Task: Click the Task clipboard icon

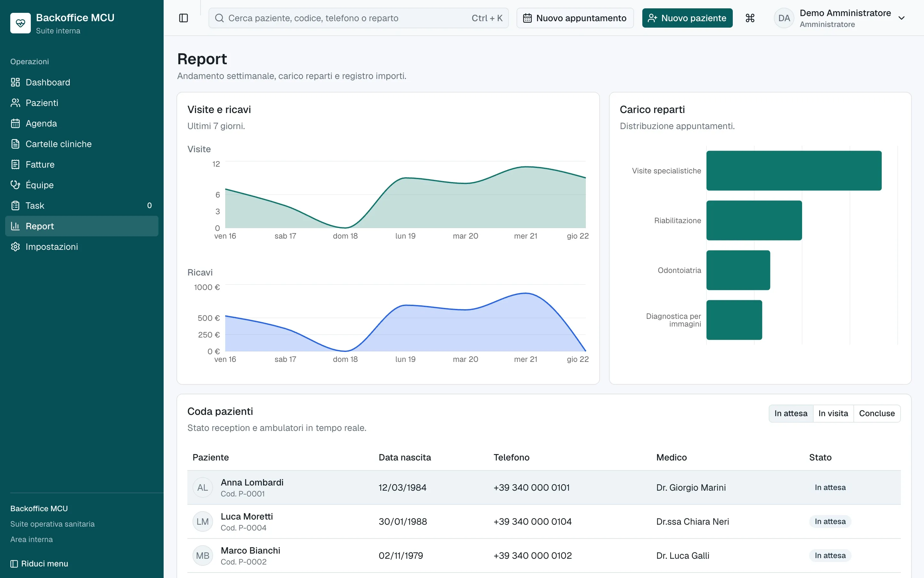Action: [15, 206]
